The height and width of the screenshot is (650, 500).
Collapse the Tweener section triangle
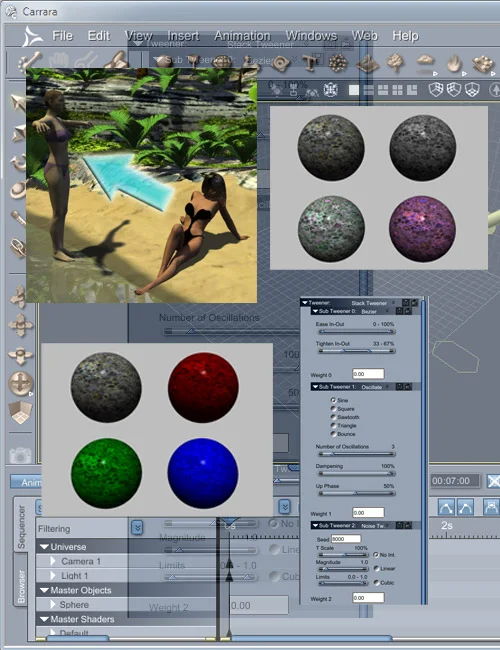(305, 303)
